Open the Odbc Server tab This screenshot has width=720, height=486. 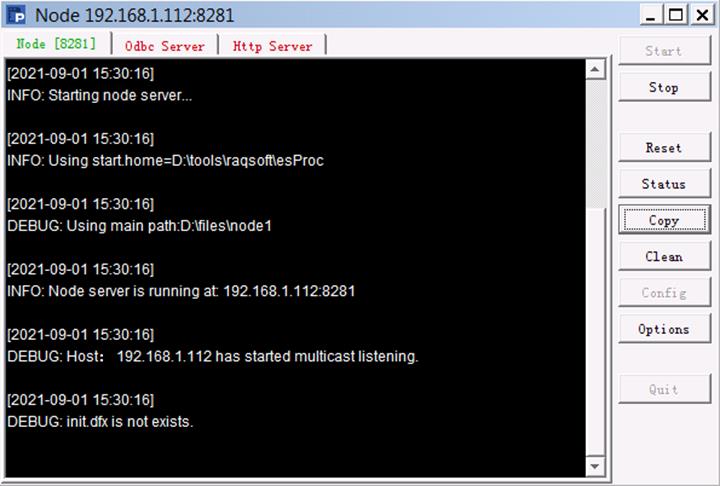coord(164,46)
